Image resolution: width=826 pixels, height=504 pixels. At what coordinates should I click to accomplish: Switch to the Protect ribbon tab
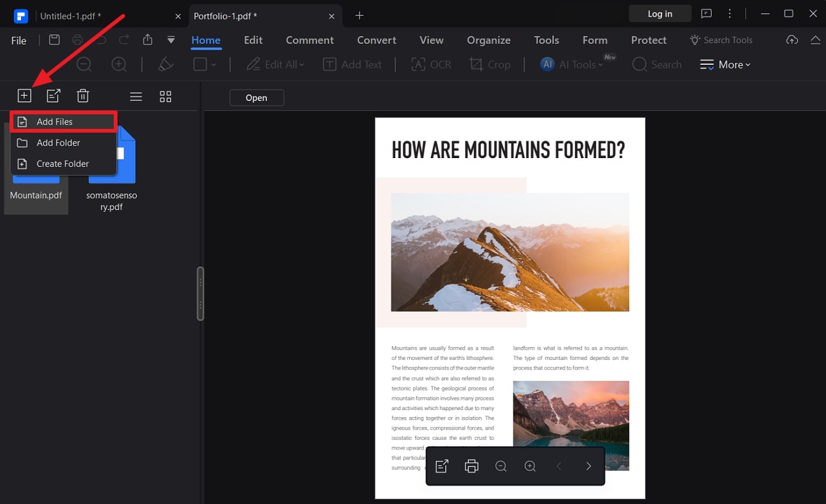pyautogui.click(x=649, y=40)
